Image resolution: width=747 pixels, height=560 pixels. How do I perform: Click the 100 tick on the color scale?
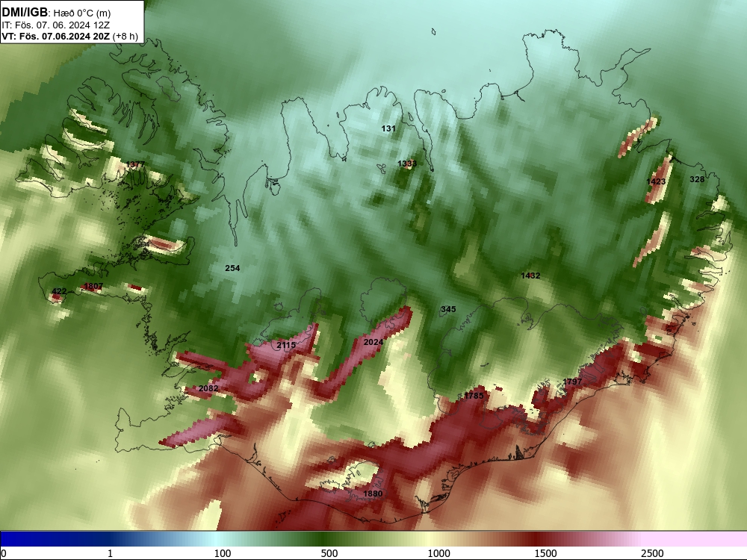coord(223,553)
